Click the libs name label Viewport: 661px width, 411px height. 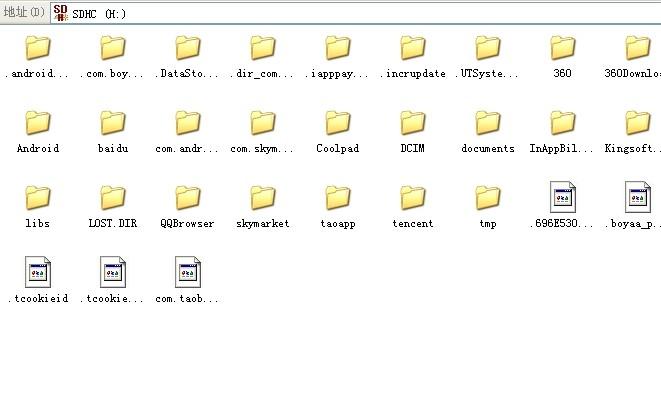38,223
